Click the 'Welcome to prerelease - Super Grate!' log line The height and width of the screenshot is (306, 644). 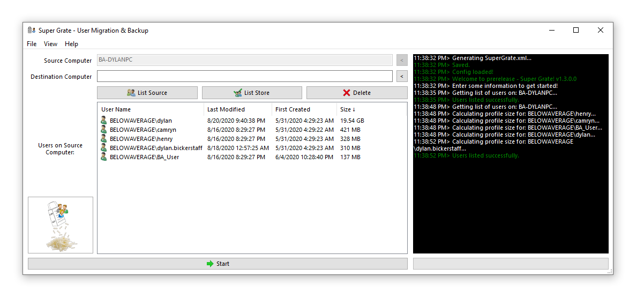[x=495, y=79]
